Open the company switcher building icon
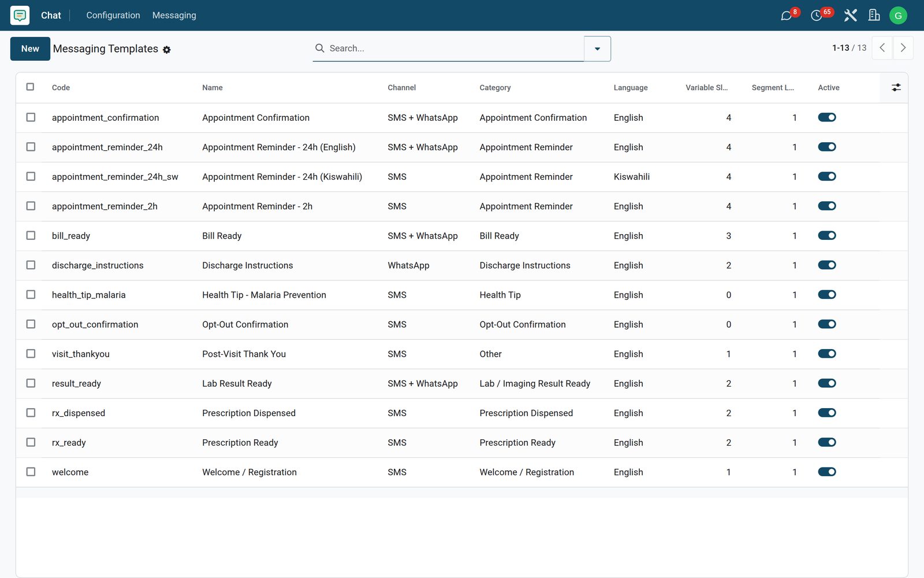Screen dimensions: 924x578 coord(874,15)
